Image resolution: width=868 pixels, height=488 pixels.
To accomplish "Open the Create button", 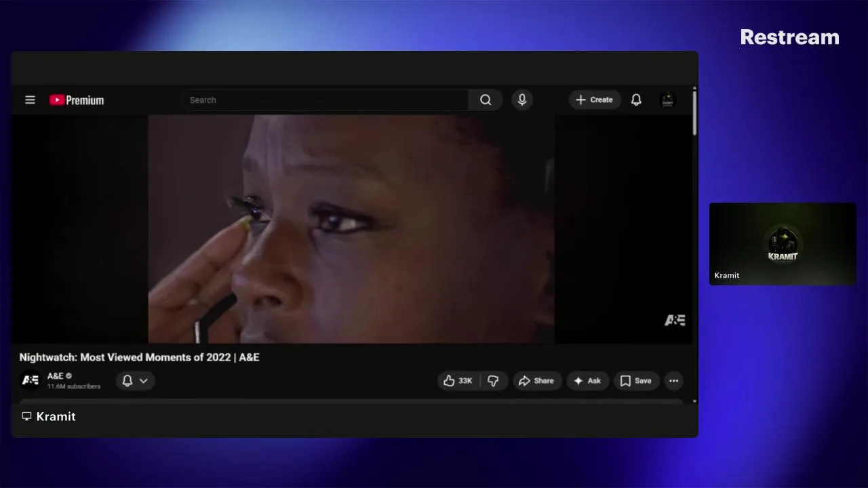I will point(595,100).
